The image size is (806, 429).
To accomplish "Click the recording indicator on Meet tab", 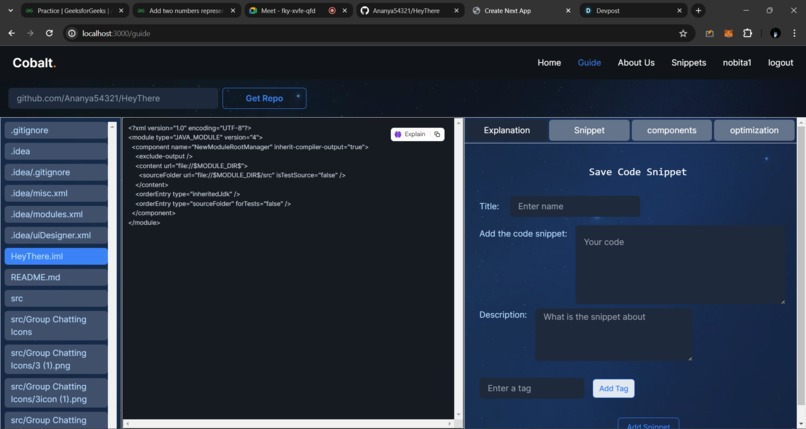I will 332,10.
